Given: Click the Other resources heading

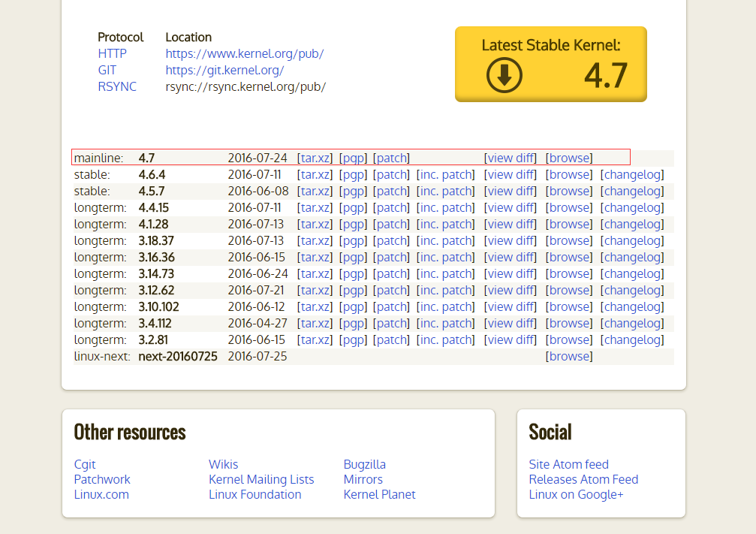Looking at the screenshot, I should pyautogui.click(x=130, y=432).
